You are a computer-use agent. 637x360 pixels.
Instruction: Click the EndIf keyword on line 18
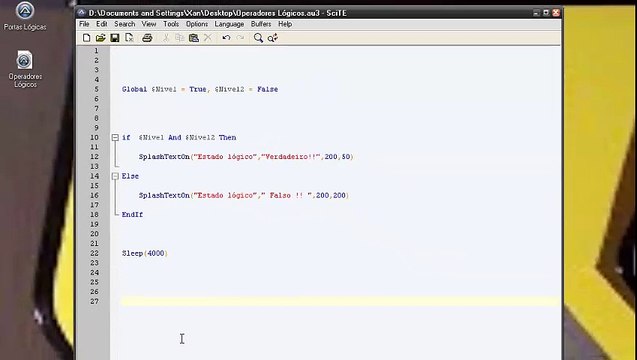pyautogui.click(x=132, y=215)
